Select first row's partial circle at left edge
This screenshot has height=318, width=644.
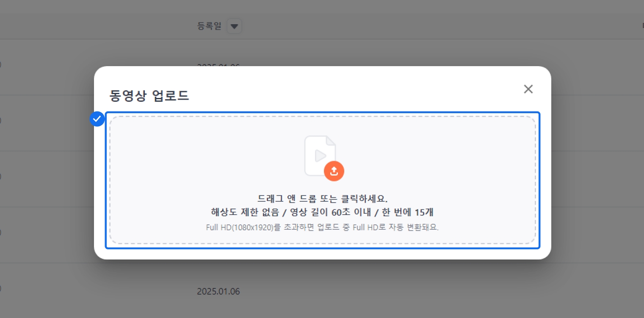pos(0,65)
